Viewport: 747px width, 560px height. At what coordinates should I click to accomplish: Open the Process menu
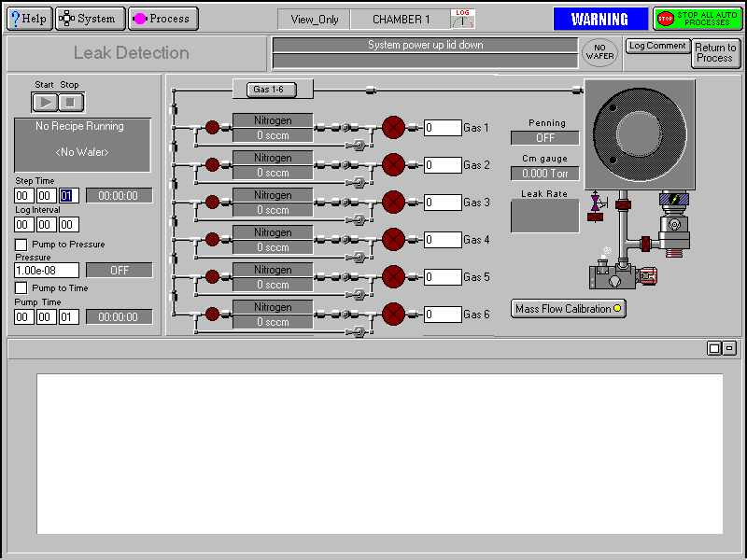coord(162,19)
